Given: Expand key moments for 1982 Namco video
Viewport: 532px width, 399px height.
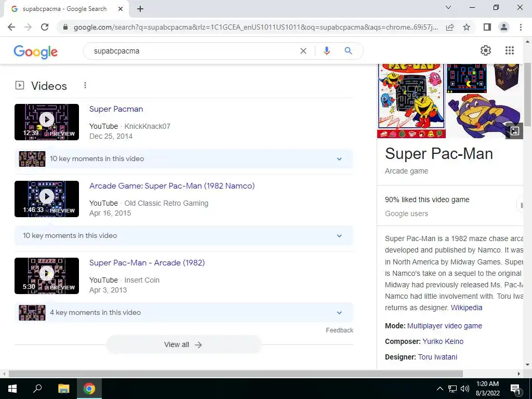Looking at the screenshot, I should (x=339, y=236).
